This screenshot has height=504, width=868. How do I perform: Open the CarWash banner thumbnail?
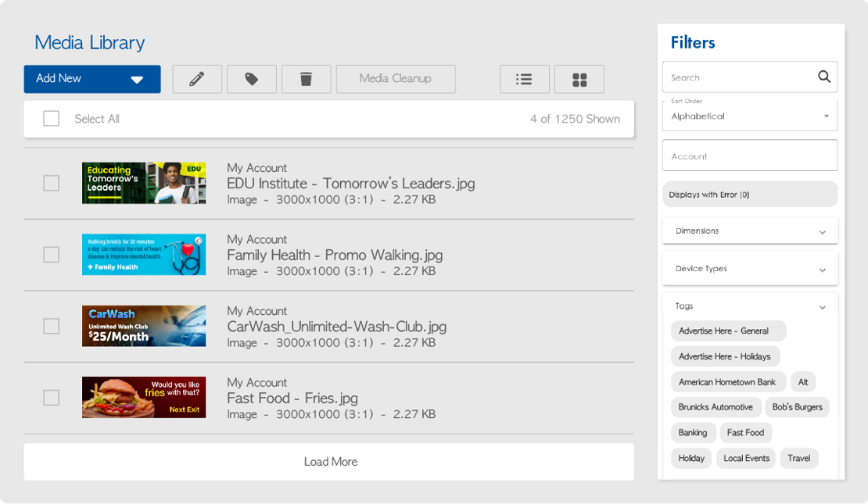[x=144, y=326]
